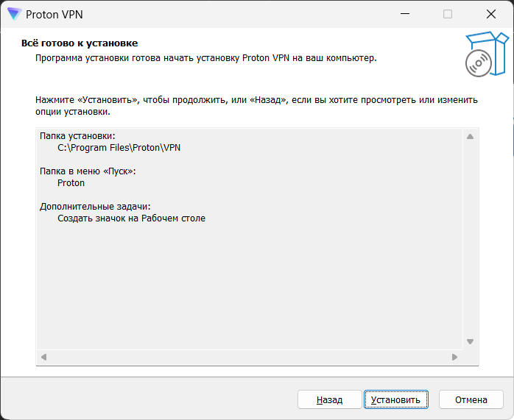The width and height of the screenshot is (514, 420).
Task: Click the «Папка установки:» line
Action: (77, 135)
